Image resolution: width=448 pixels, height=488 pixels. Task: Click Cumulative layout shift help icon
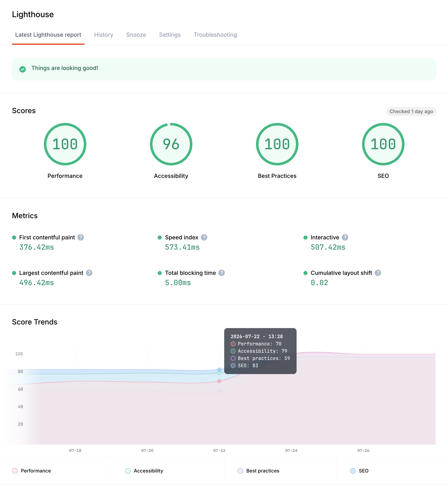(x=378, y=273)
